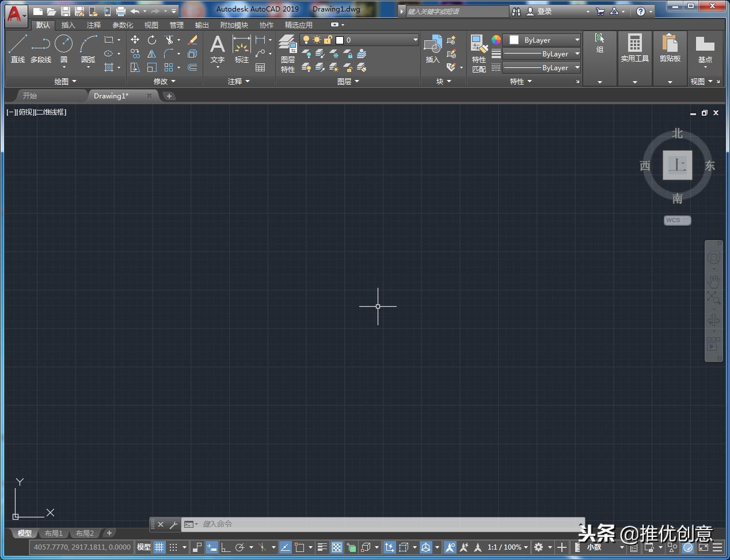The image size is (730, 560).
Task: Click the Insert block (插入) icon
Action: click(x=432, y=49)
